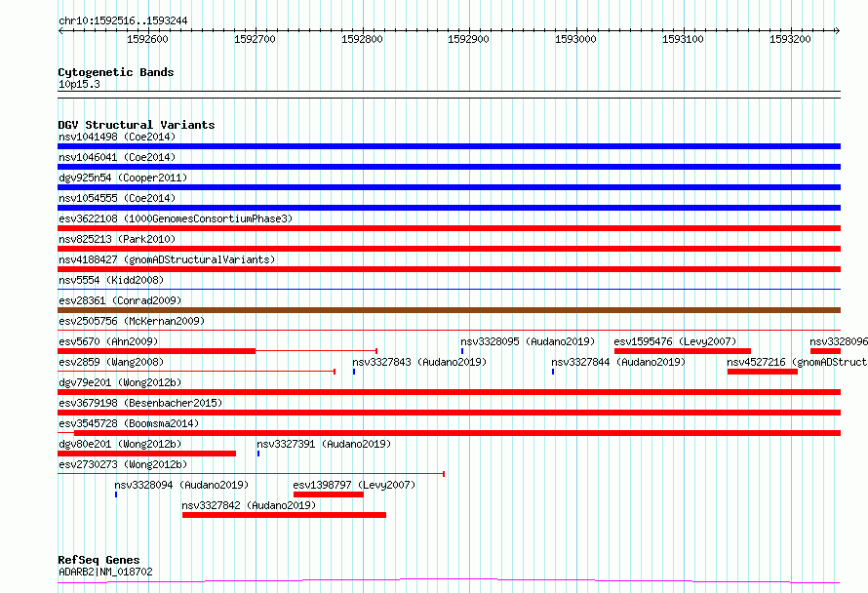Select the red bar under nsv4527216
Viewport: 868px width, 593px height.
point(763,372)
